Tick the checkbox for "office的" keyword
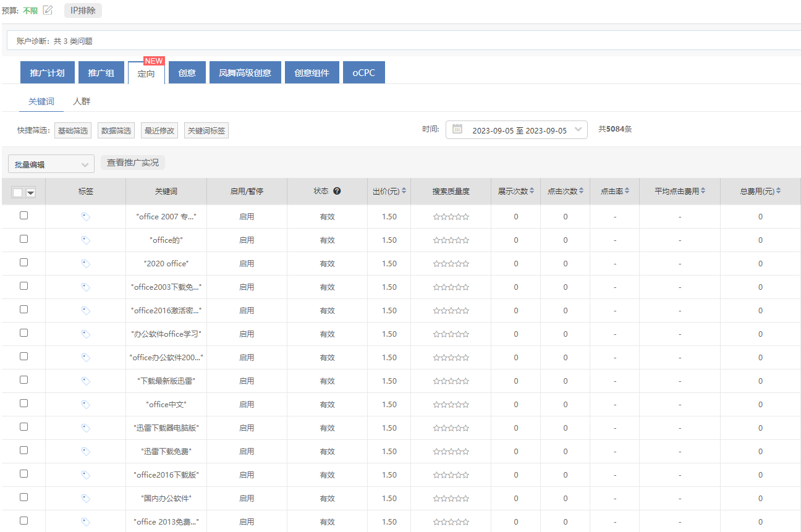This screenshot has height=532, width=801. pos(23,239)
